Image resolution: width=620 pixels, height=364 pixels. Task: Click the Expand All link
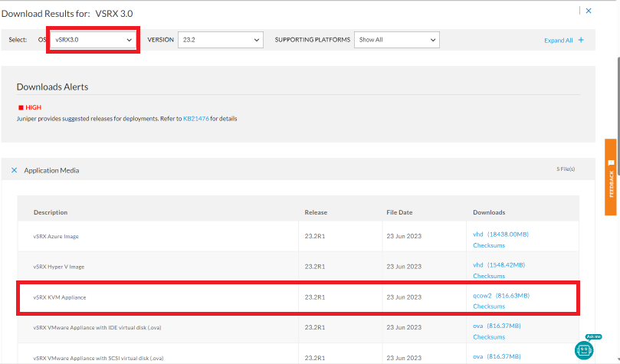point(559,41)
